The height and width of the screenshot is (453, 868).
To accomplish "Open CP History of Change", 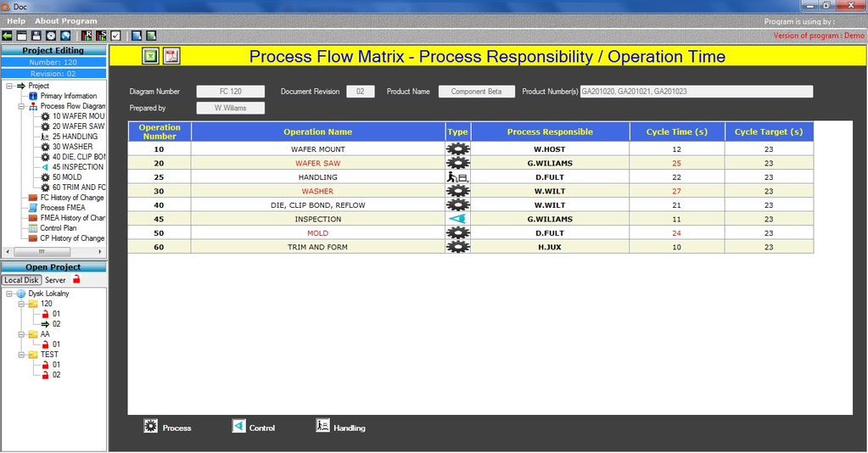I will pyautogui.click(x=72, y=238).
